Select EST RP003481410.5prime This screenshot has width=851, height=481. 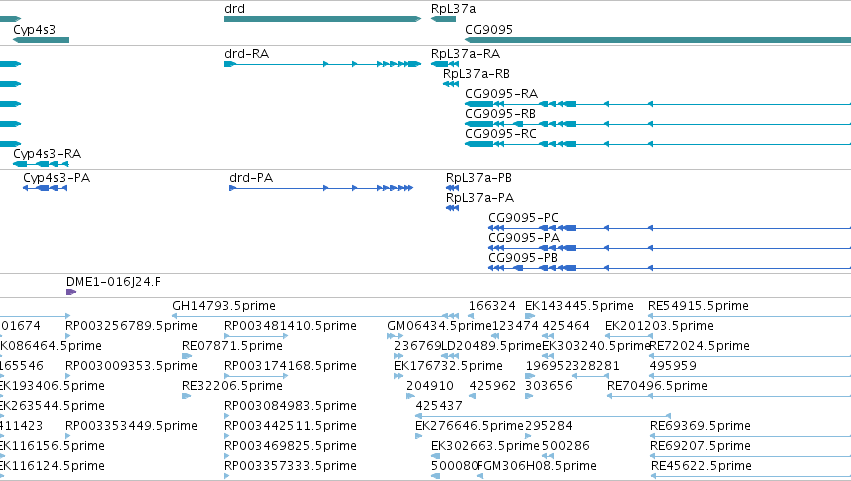(256, 336)
